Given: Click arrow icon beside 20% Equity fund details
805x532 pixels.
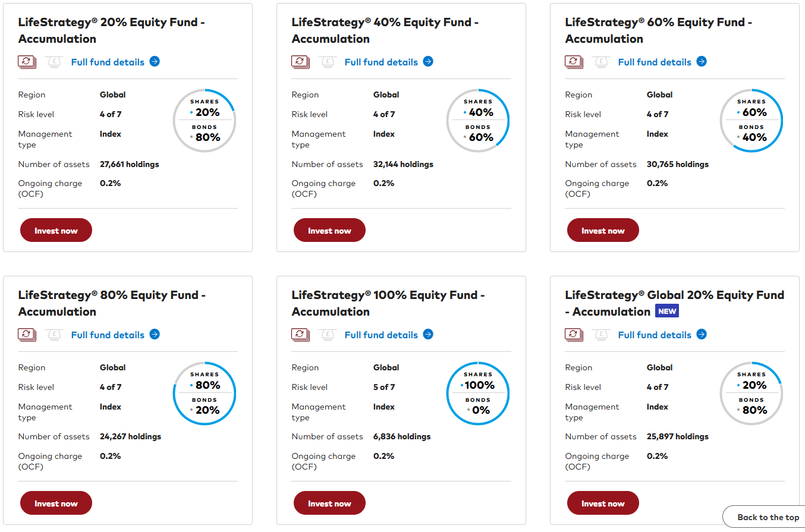Looking at the screenshot, I should point(155,62).
